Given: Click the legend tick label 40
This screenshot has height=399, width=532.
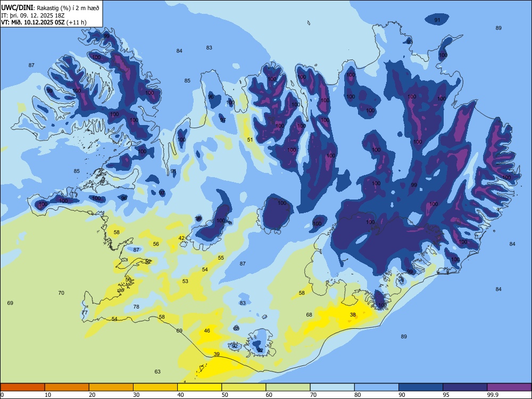Looking at the screenshot, I should click(180, 395).
